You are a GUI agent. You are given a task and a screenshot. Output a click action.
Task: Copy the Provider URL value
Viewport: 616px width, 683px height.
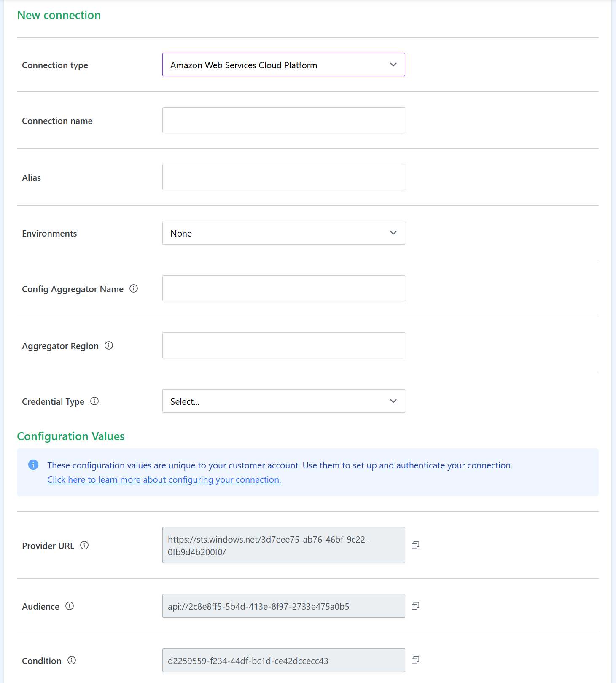pos(415,545)
